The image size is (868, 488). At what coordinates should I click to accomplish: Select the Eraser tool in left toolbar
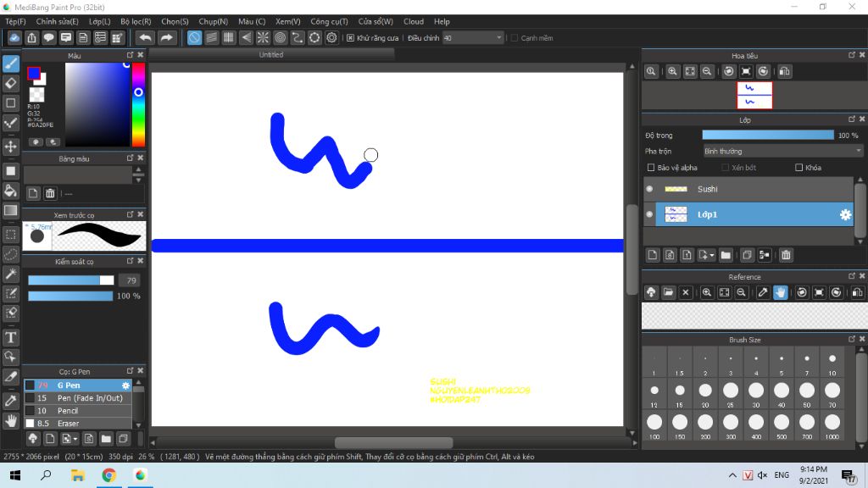point(10,84)
